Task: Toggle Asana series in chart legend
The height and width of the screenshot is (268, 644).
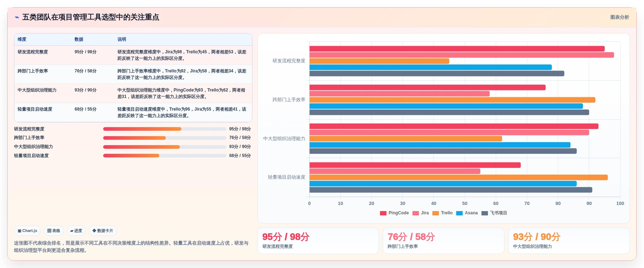Action: pyautogui.click(x=467, y=213)
